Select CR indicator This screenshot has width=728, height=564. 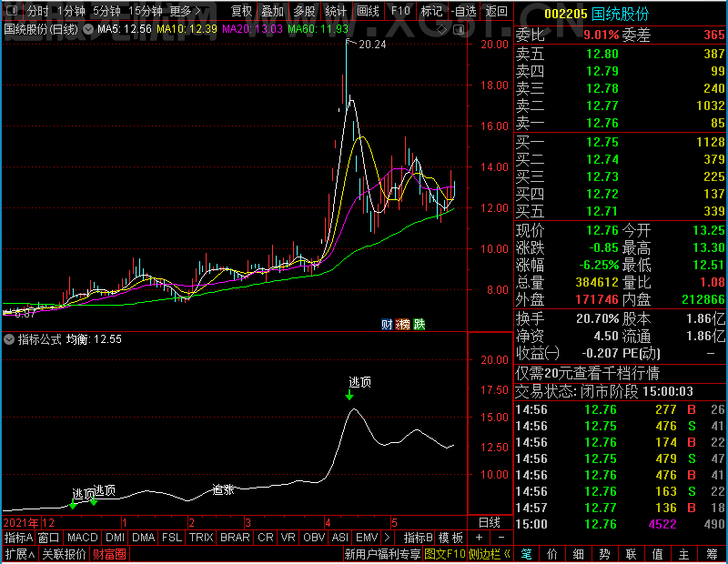(x=266, y=538)
